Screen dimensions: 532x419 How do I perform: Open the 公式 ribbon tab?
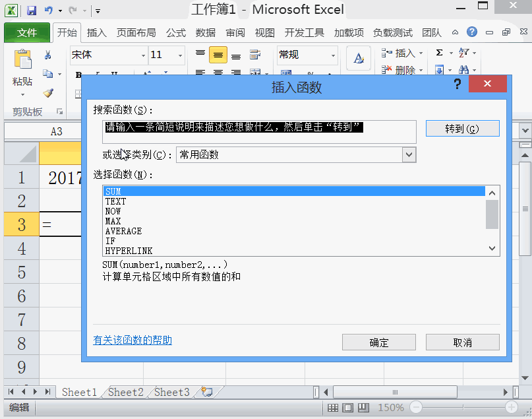[x=175, y=32]
